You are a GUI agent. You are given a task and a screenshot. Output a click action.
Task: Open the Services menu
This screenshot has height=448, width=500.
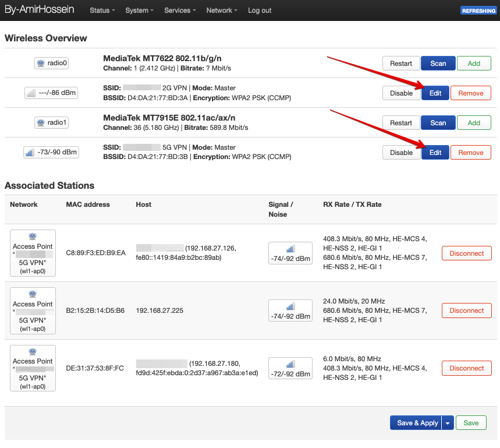pyautogui.click(x=180, y=10)
